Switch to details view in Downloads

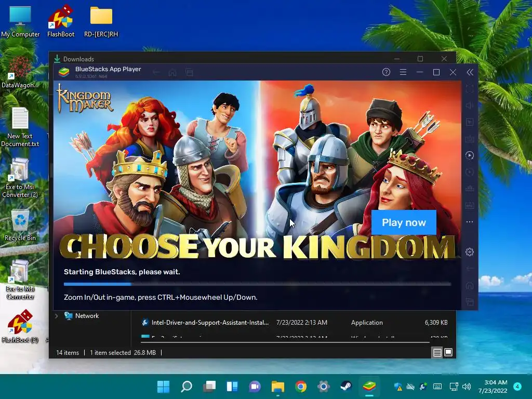point(437,353)
